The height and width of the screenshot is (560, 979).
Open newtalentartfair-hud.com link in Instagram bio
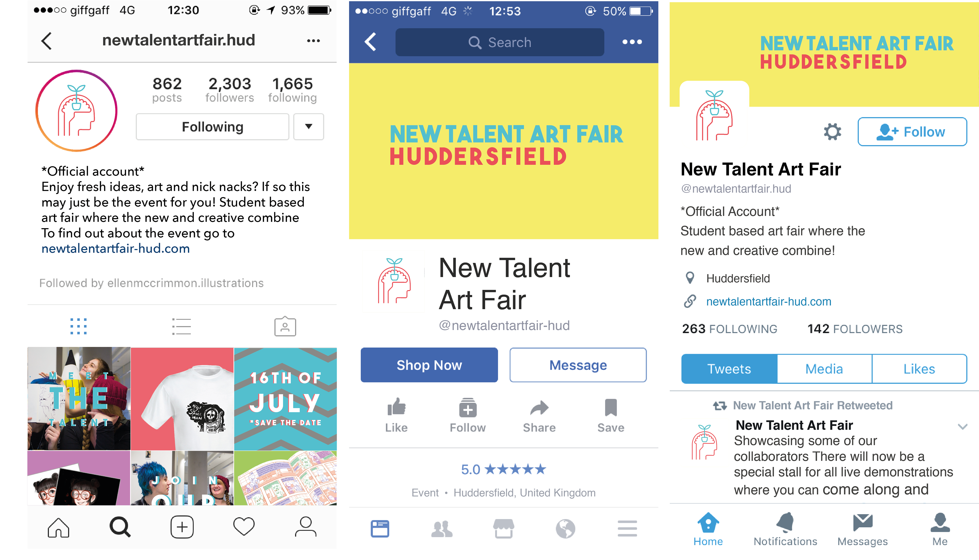115,249
